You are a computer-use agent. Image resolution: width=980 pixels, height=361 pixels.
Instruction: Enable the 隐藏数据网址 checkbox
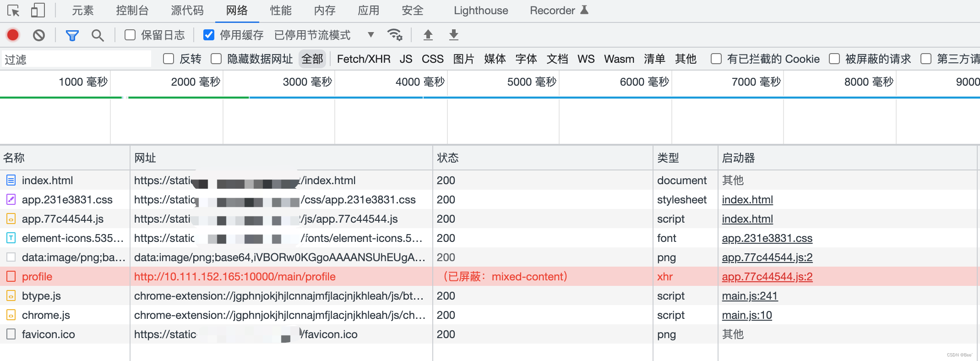(216, 59)
